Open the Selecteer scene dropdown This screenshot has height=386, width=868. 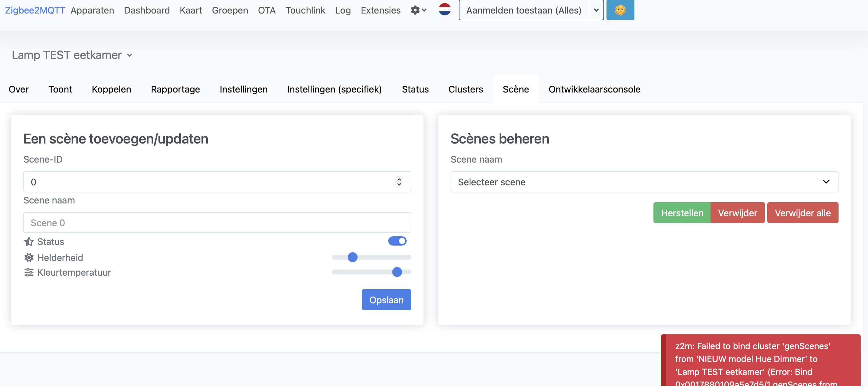coord(644,182)
